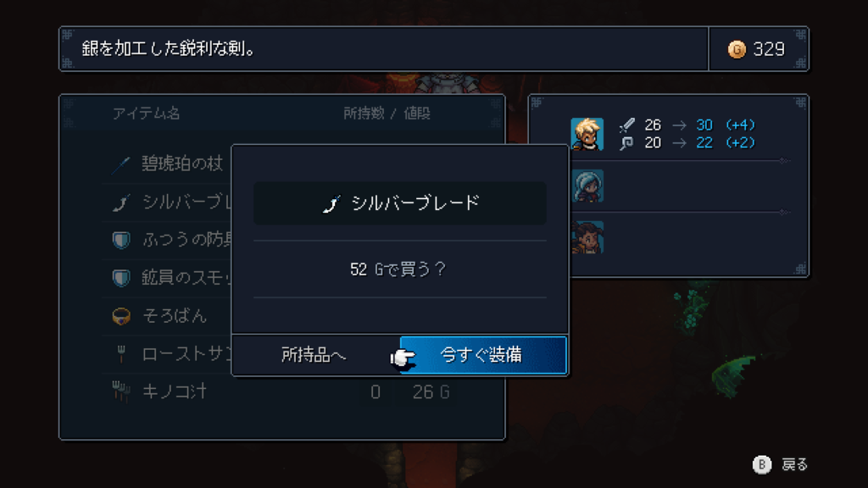Viewport: 868px width, 488px height.
Task: Click the sword attack stat icon
Action: (627, 125)
